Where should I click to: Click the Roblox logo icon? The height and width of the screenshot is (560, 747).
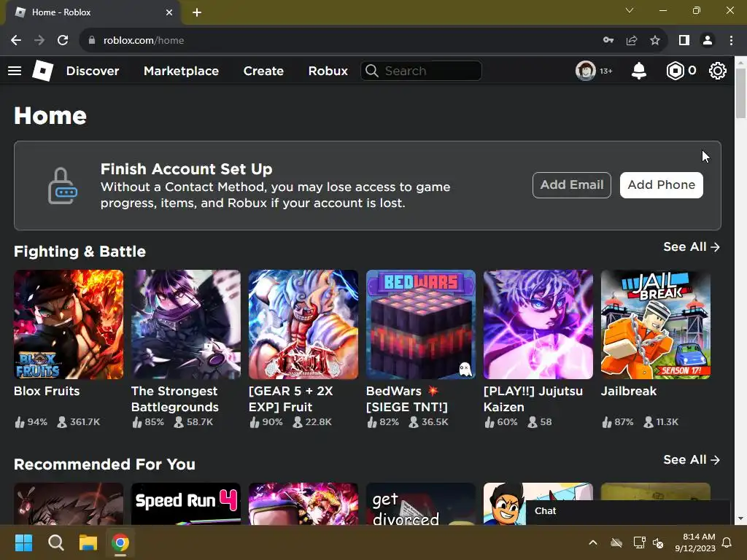click(x=42, y=71)
